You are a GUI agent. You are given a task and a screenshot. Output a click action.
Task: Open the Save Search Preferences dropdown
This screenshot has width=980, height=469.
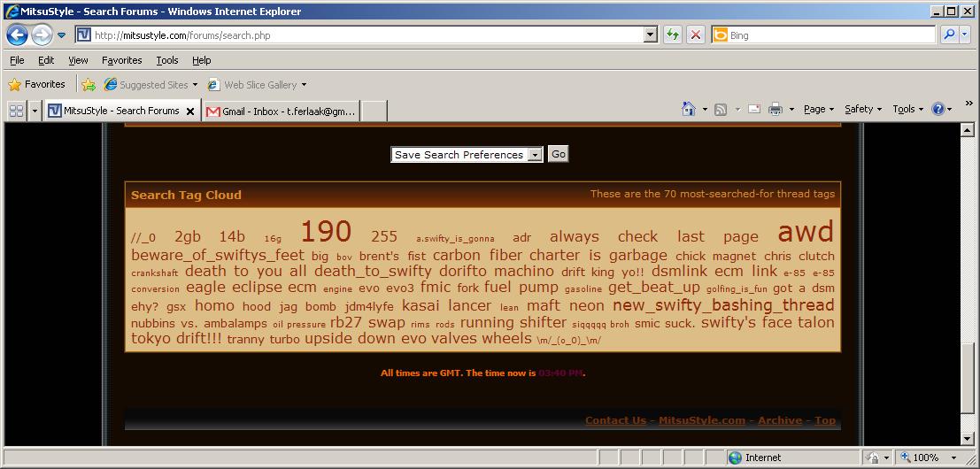467,154
